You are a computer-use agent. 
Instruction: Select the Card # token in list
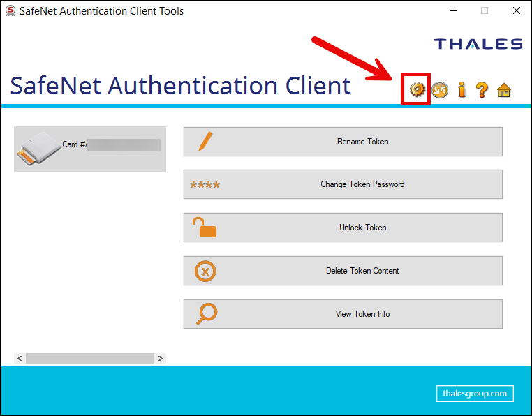90,148
